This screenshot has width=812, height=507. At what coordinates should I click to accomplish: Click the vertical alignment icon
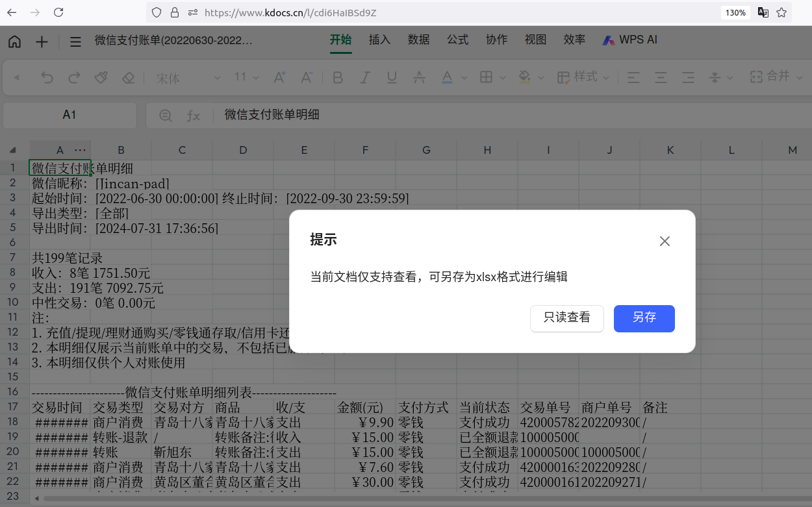715,77
